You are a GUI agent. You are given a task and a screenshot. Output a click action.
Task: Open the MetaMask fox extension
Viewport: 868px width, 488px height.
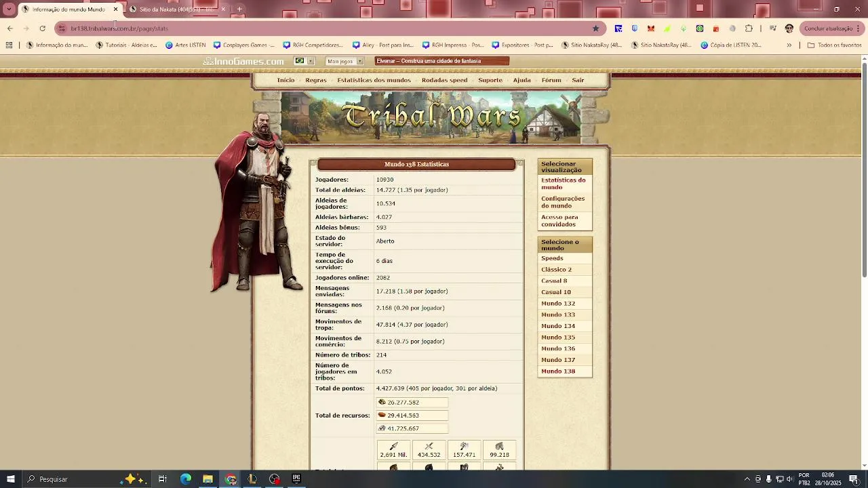point(651,28)
